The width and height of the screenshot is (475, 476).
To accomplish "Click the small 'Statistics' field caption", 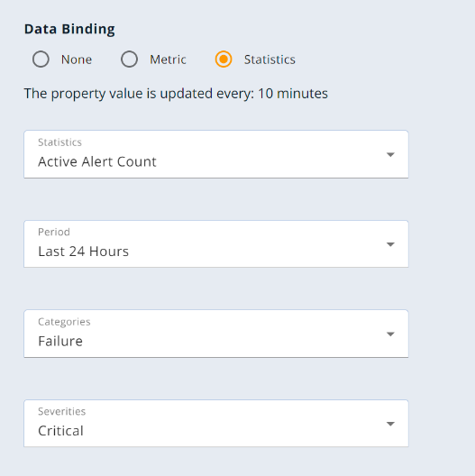I will point(59,142).
